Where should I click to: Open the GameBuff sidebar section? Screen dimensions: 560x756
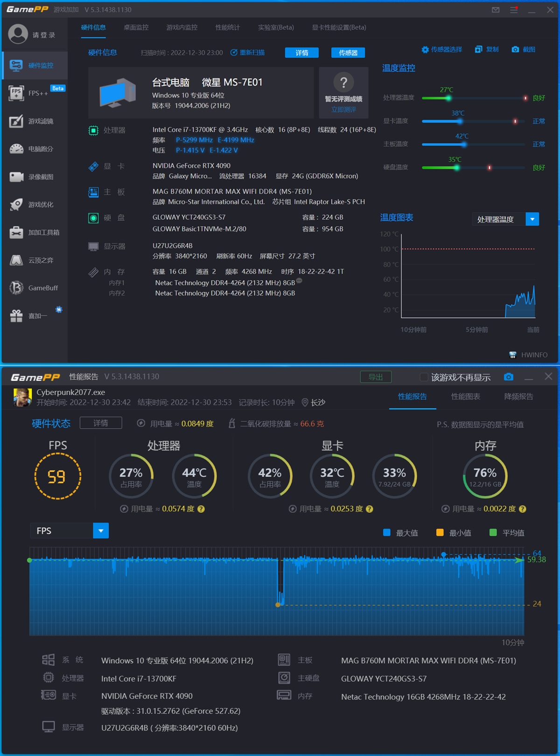pyautogui.click(x=35, y=288)
